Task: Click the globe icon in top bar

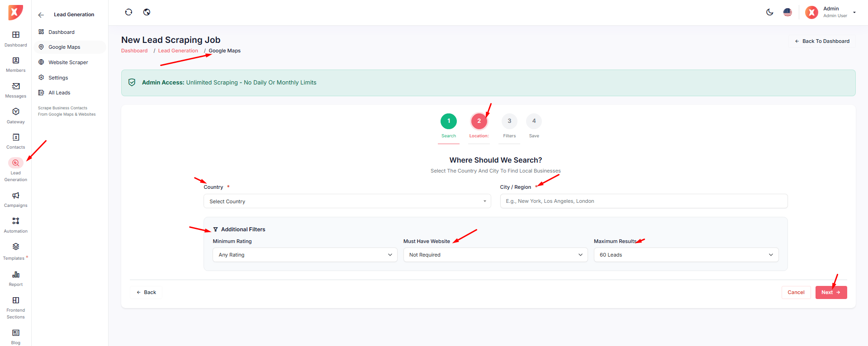Action: click(147, 12)
